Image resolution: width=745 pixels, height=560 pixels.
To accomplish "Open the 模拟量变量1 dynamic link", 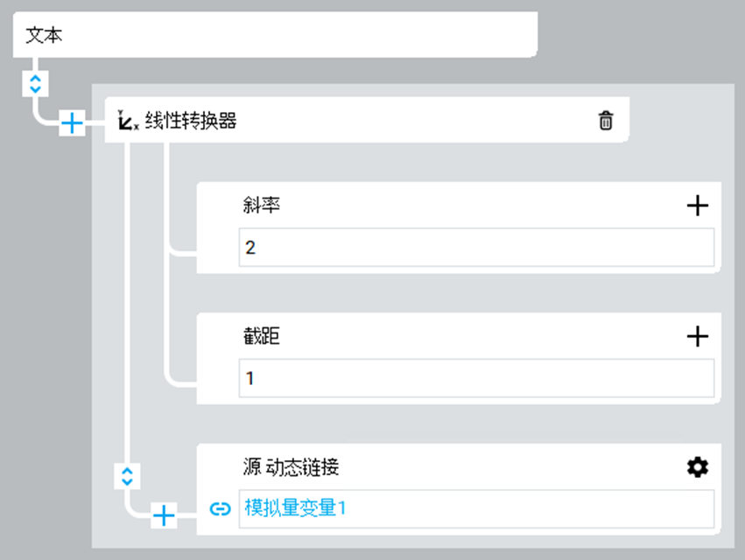I will [295, 508].
